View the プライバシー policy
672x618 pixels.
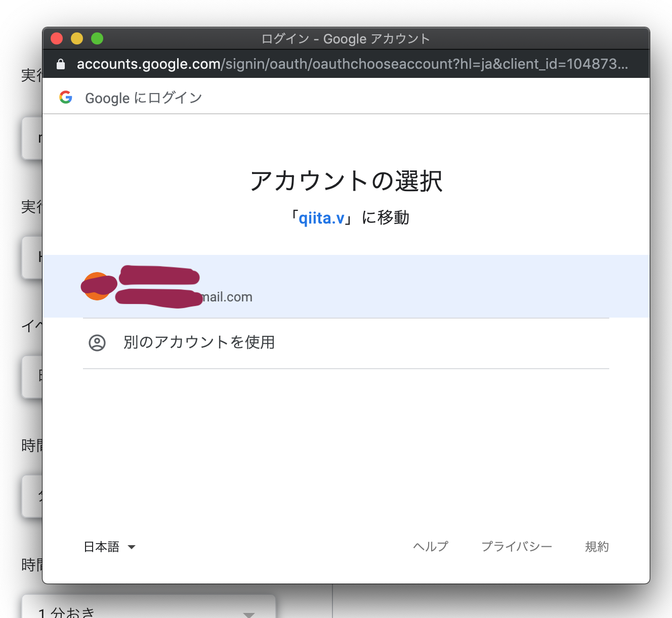coord(517,547)
